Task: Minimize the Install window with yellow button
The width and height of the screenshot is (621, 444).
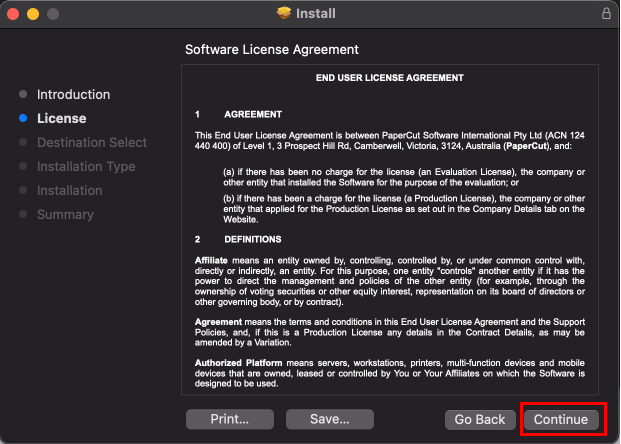Action: click(x=33, y=14)
